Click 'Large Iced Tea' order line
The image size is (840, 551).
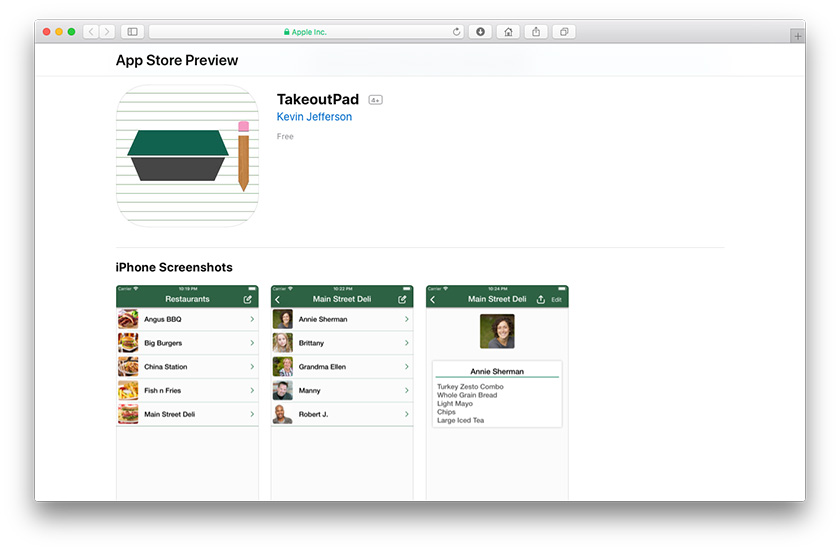[x=460, y=420]
